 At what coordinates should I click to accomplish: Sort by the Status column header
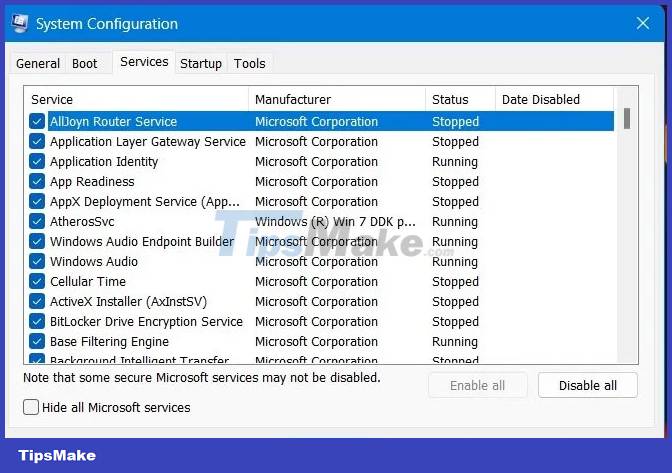tap(460, 99)
